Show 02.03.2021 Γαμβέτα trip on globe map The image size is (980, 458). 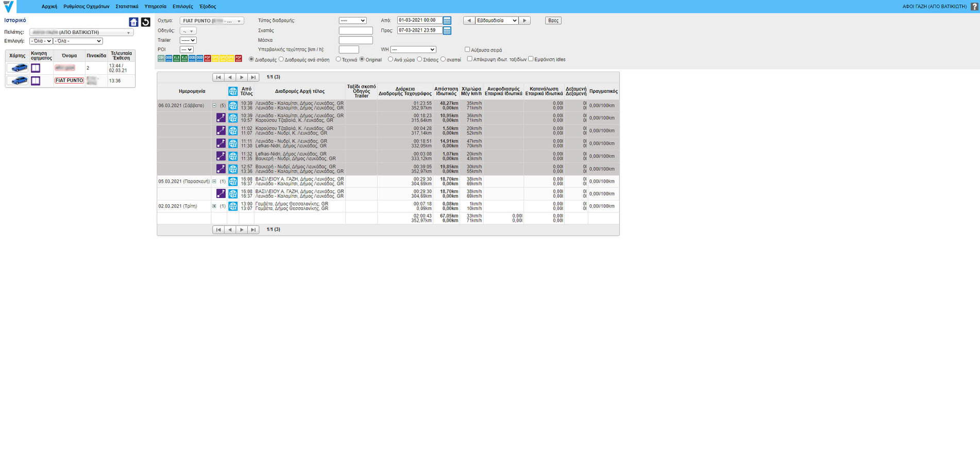point(233,206)
